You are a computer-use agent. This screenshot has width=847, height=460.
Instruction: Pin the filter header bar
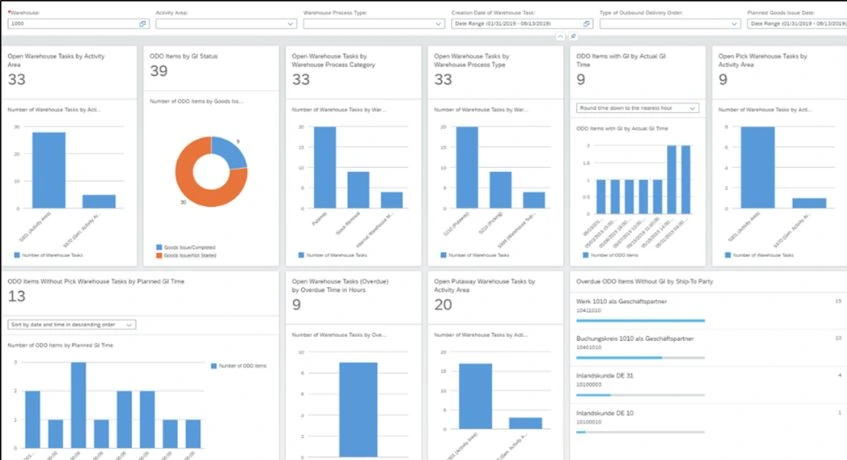click(573, 36)
